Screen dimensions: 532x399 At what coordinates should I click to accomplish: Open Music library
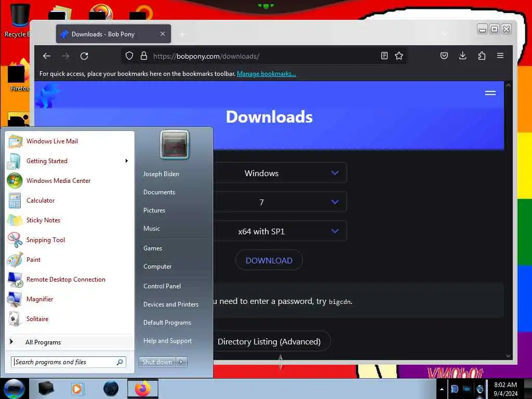pyautogui.click(x=152, y=229)
